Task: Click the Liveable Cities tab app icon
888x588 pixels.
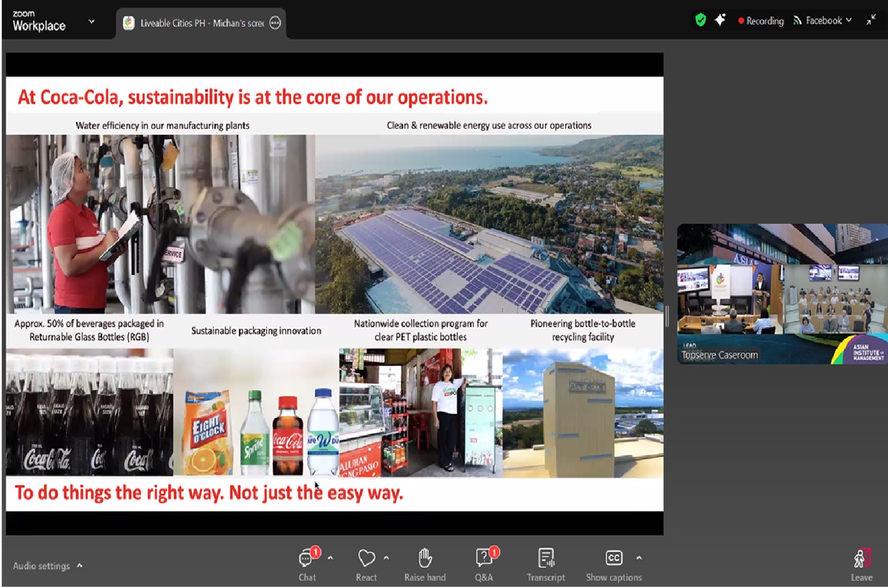Action: click(128, 23)
